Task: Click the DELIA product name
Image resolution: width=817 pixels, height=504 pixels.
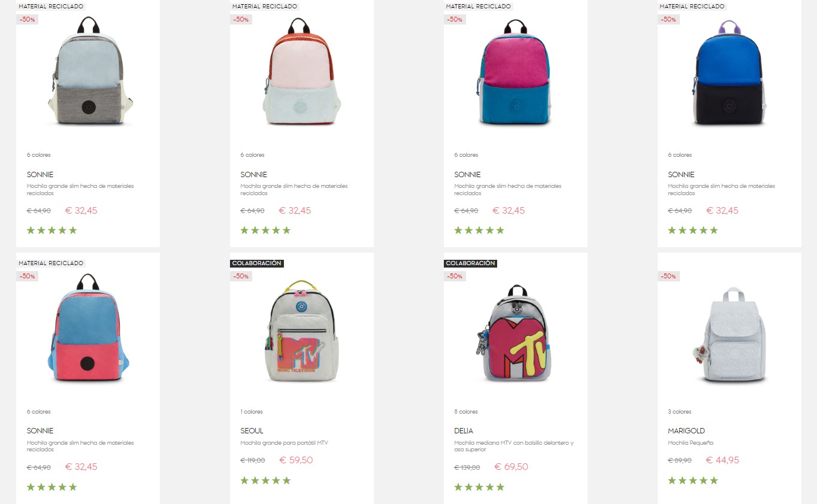Action: [464, 431]
